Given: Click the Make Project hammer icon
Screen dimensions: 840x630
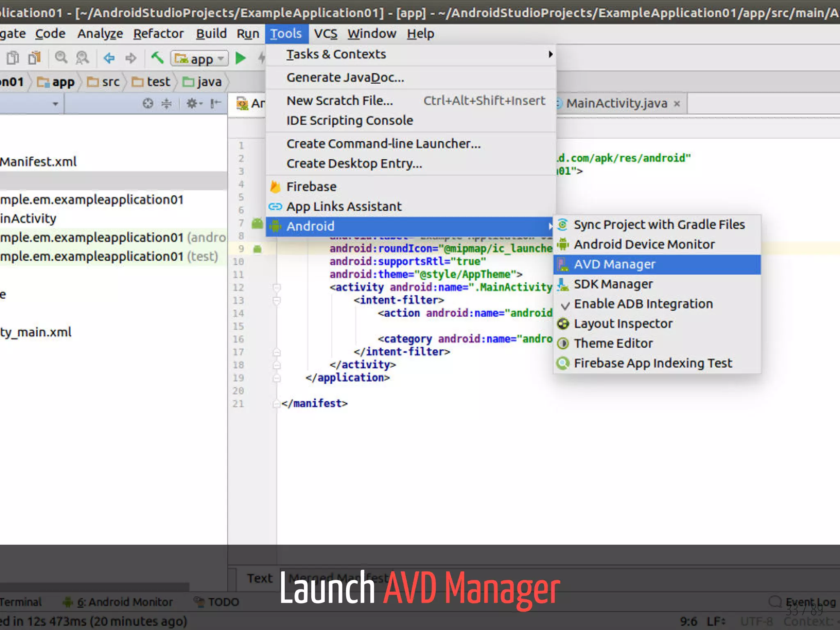Looking at the screenshot, I should click(x=157, y=58).
